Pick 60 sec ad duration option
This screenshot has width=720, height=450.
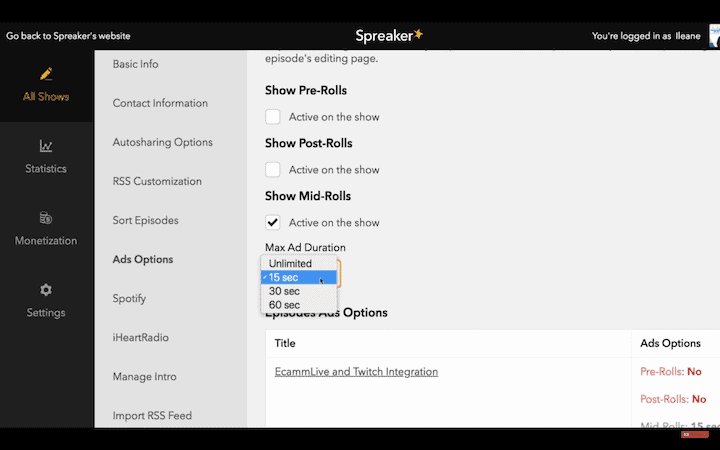pyautogui.click(x=284, y=305)
